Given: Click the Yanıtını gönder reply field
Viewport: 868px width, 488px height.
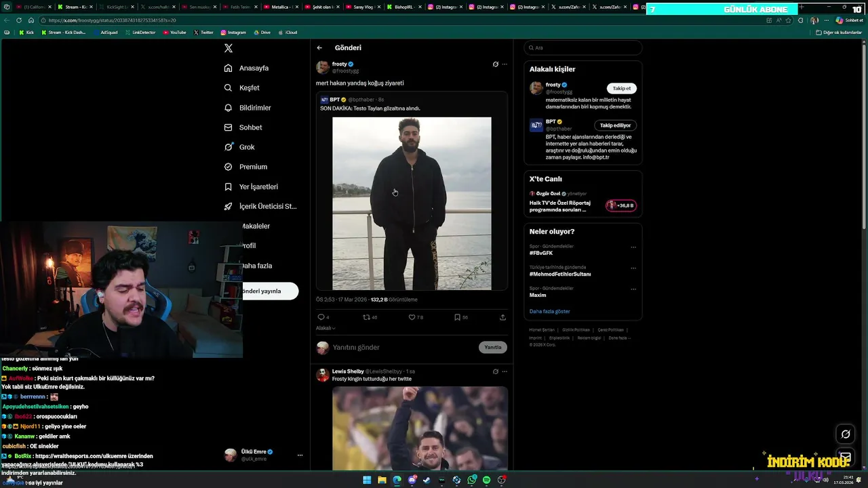Looking at the screenshot, I should [401, 348].
